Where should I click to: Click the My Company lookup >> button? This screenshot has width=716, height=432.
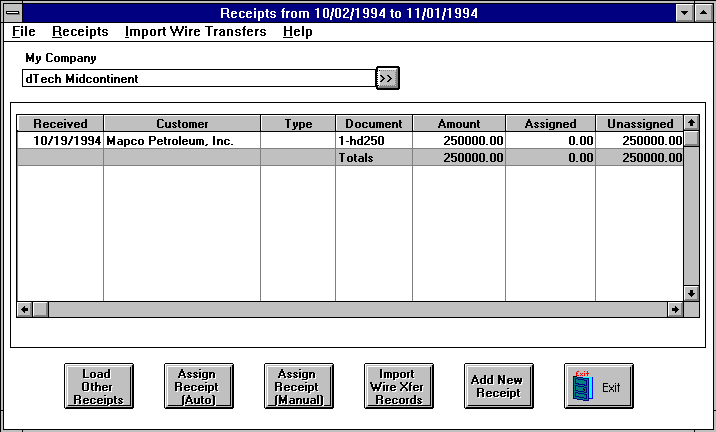click(x=387, y=78)
